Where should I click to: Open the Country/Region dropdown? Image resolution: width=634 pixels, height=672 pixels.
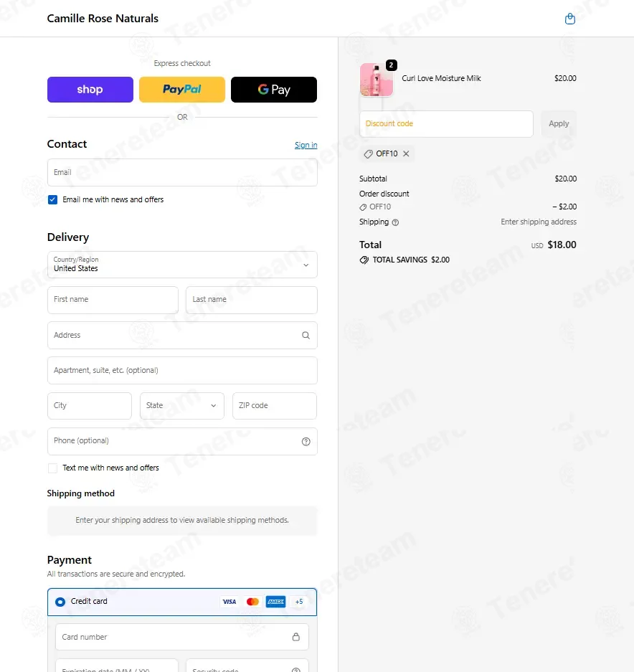182,265
